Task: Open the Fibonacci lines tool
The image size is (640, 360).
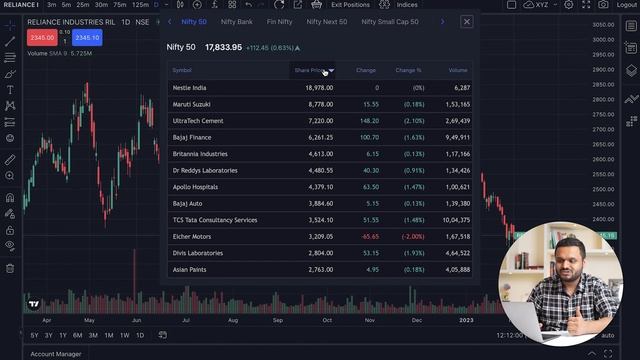Action: tap(10, 57)
